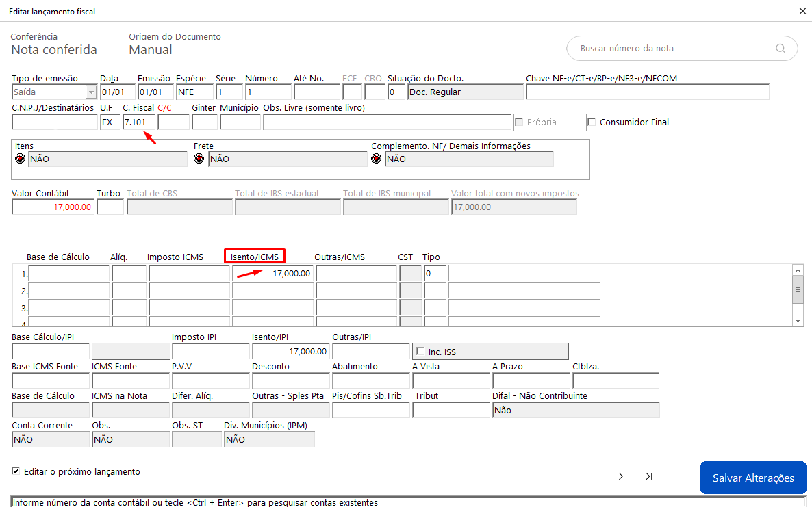Click the Chave NF-e field
The height and width of the screenshot is (507, 812).
pyautogui.click(x=647, y=92)
